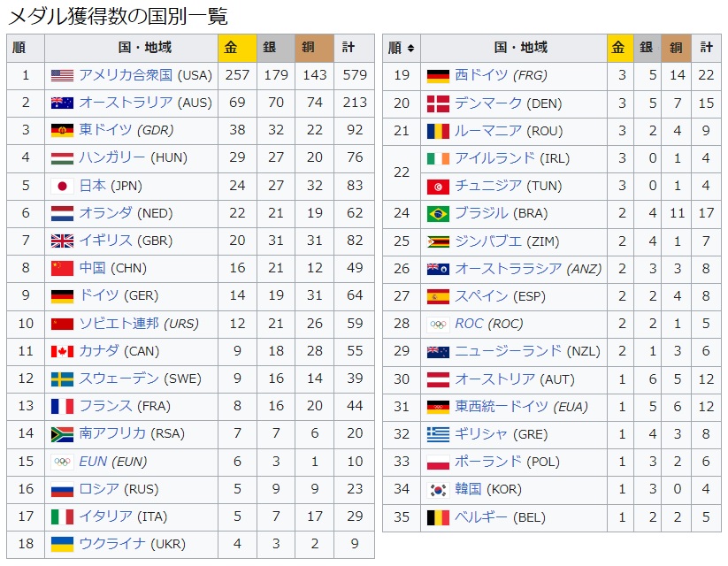728x566 pixels.
Task: Click the Brazil flag icon
Action: pyautogui.click(x=438, y=213)
